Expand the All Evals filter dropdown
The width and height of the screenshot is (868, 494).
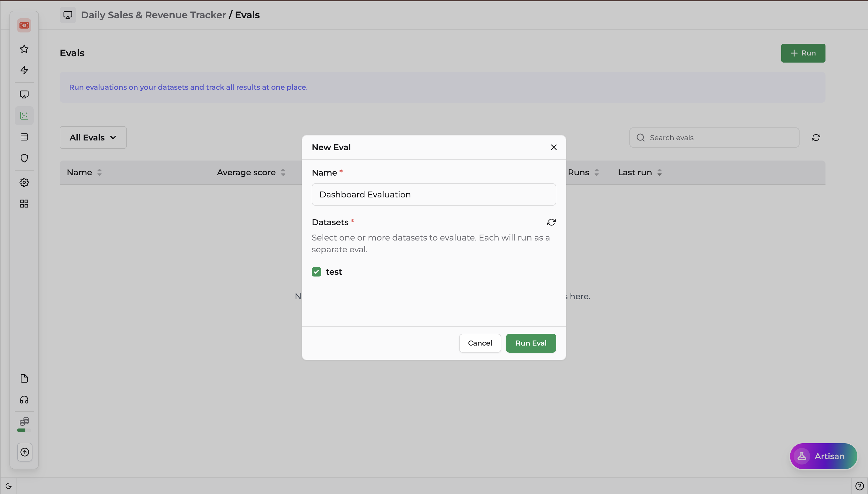(93, 138)
